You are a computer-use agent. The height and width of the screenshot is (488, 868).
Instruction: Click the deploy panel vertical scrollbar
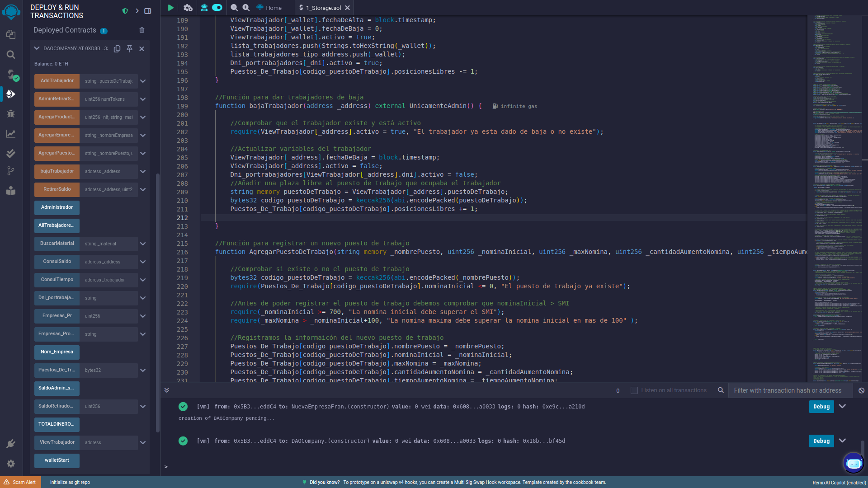[157, 303]
